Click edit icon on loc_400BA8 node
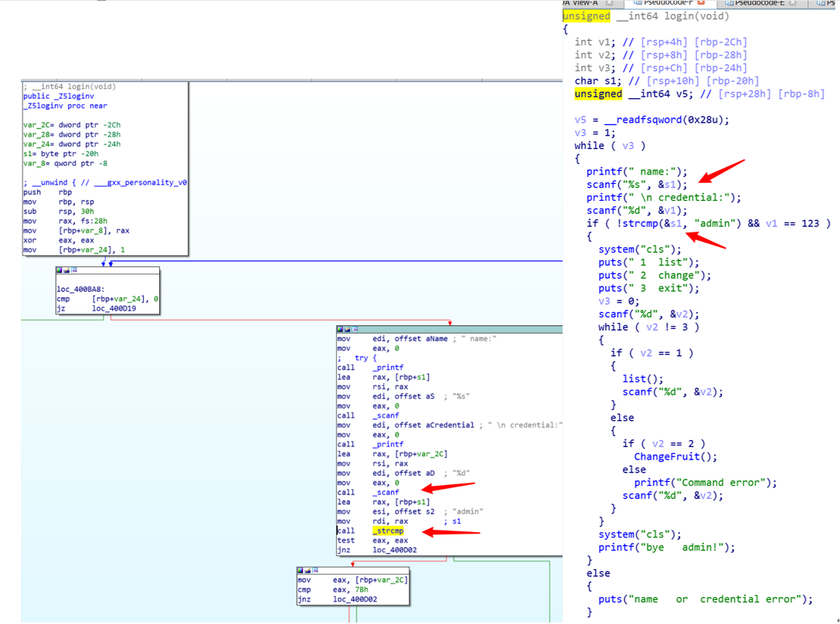The height and width of the screenshot is (624, 840). tap(66, 271)
